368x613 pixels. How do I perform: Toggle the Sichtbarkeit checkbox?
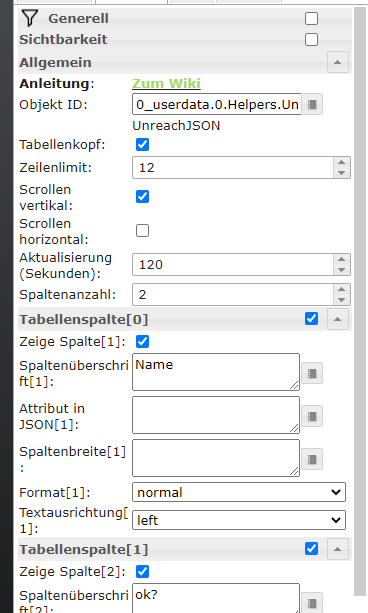pos(311,39)
